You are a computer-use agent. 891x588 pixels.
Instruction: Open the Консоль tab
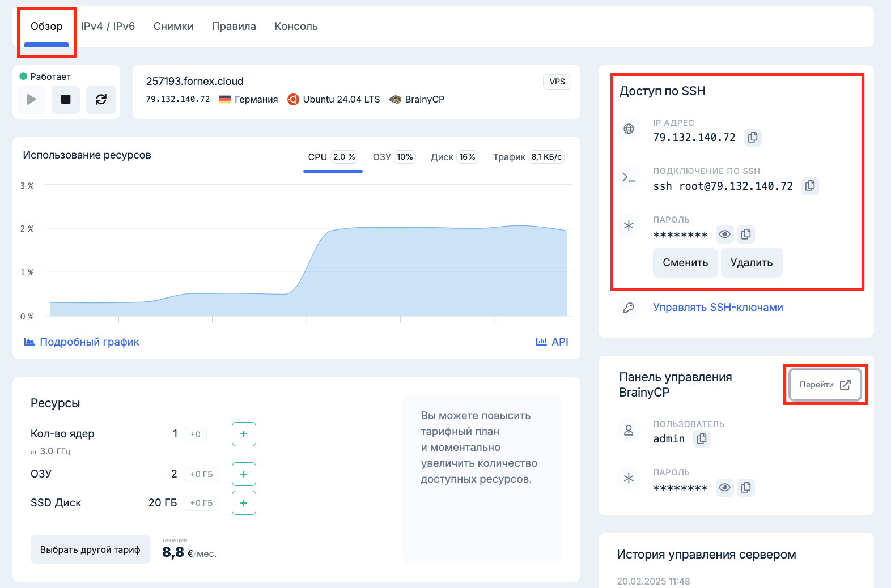(x=296, y=27)
